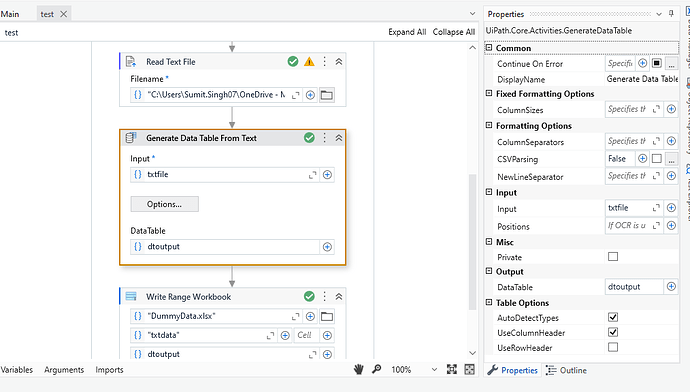Image resolution: width=690 pixels, height=392 pixels.
Task: Click Expand All
Action: point(407,32)
